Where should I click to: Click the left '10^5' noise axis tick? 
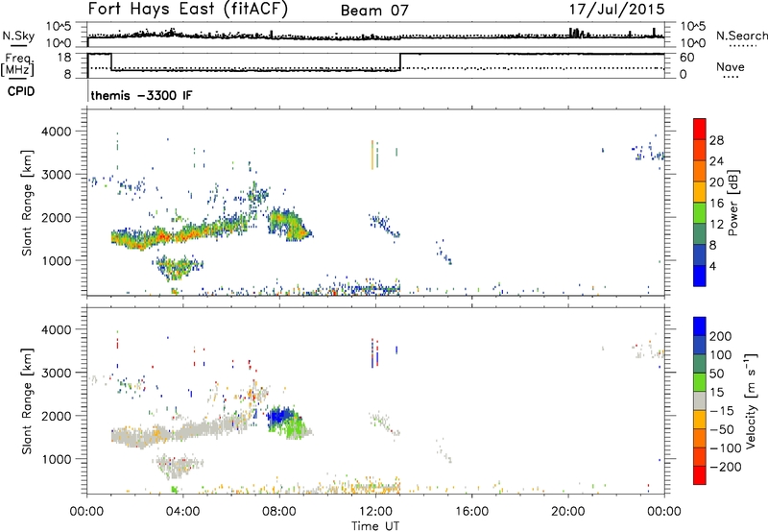point(59,27)
